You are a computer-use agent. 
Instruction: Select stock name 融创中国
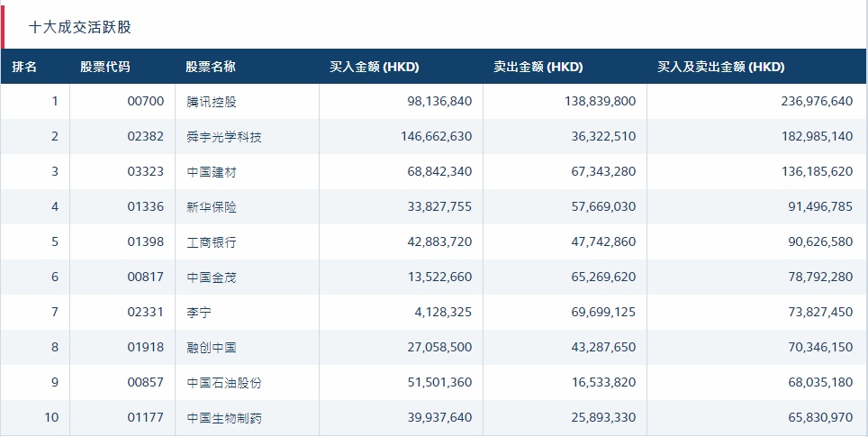(212, 347)
